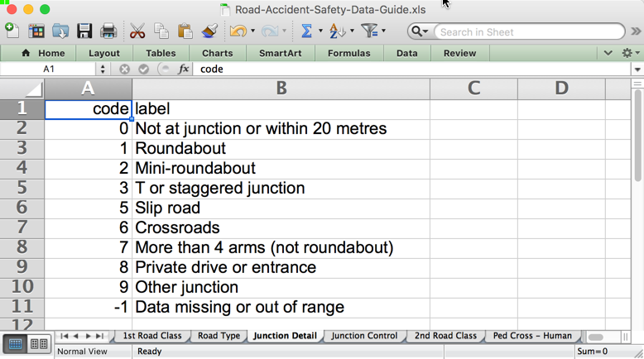Click the Paste clipboard icon
Screen dimensions: 644x359
pos(185,31)
